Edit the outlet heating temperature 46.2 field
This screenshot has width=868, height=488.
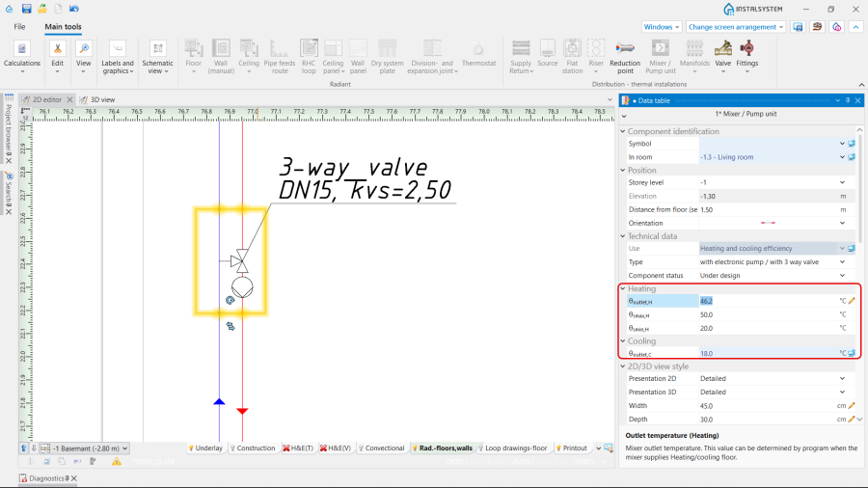coord(769,301)
